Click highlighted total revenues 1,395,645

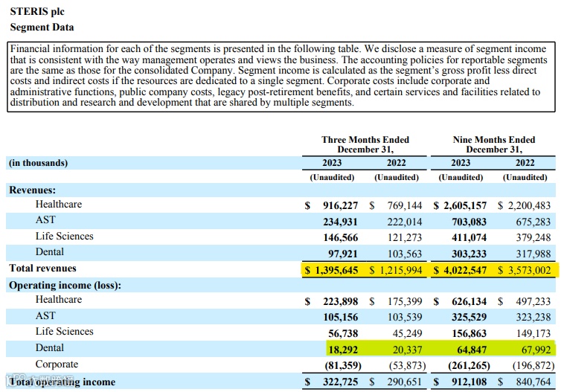pyautogui.click(x=336, y=270)
